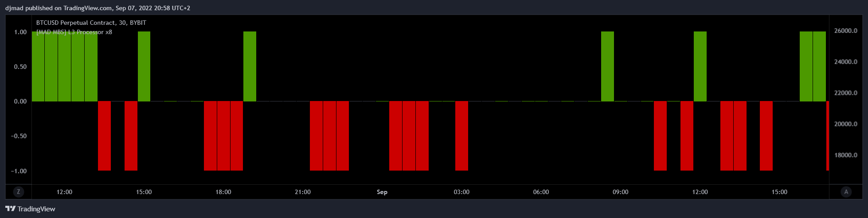Click the 18000.0 price label
The image size is (868, 218).
pos(845,155)
